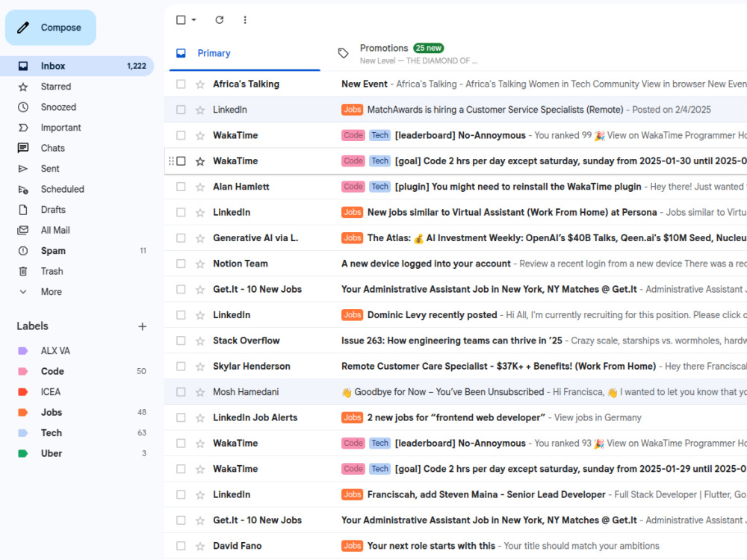Star the Stack Overflow email
747x560 pixels.
200,341
